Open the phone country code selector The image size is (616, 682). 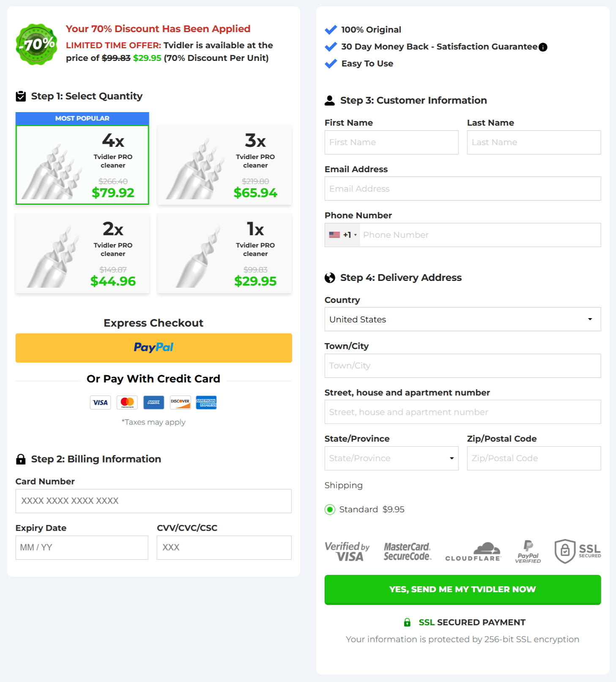342,235
